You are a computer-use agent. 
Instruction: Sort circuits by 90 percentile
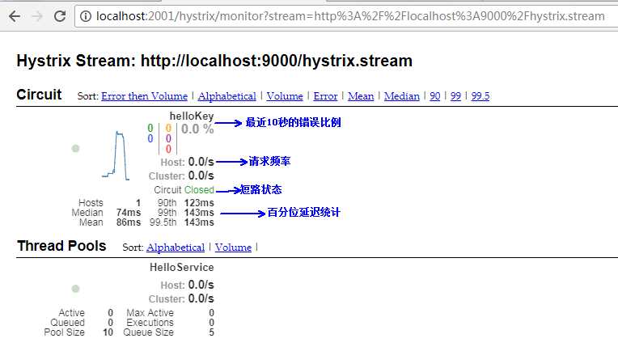coord(434,96)
